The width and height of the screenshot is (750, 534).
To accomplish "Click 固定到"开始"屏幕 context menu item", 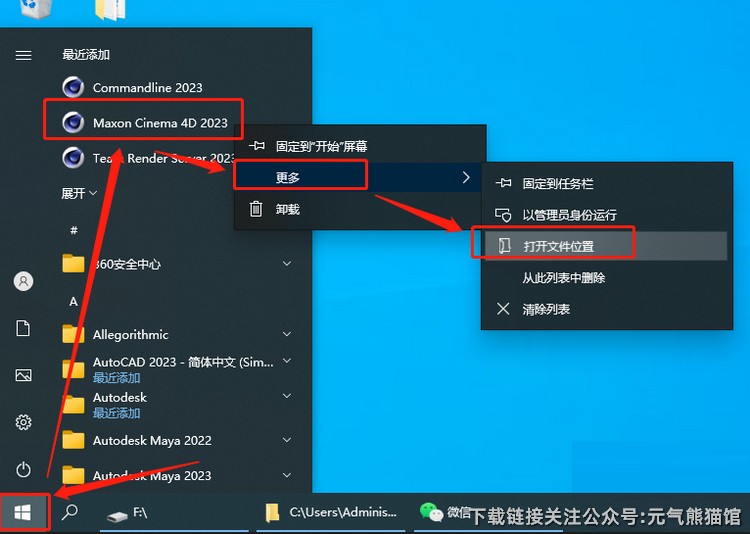I will pos(321,145).
